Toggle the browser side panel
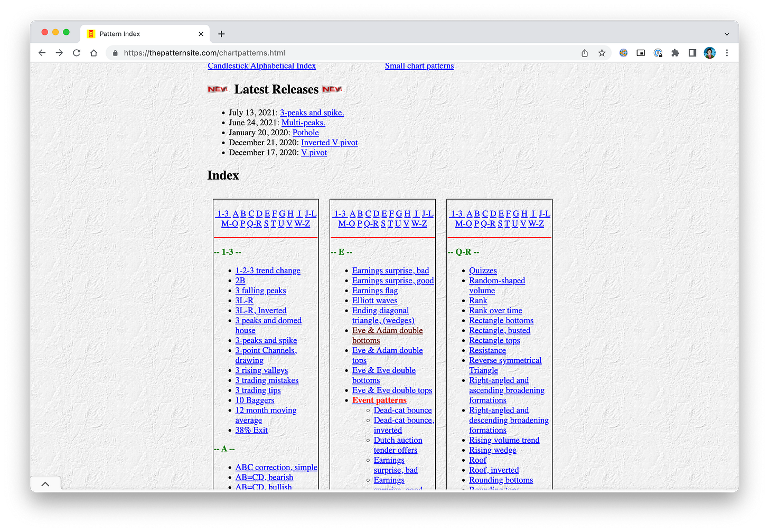 point(692,53)
